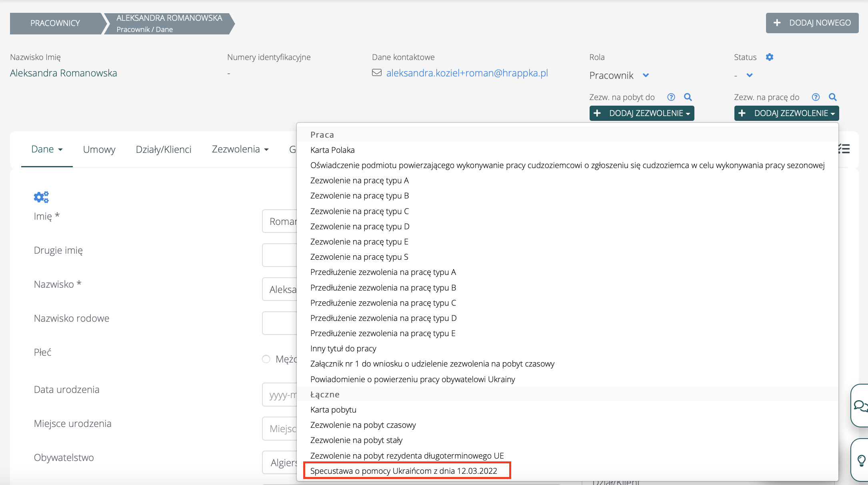Click search icon next to Zezw. na pracę do

tap(833, 97)
